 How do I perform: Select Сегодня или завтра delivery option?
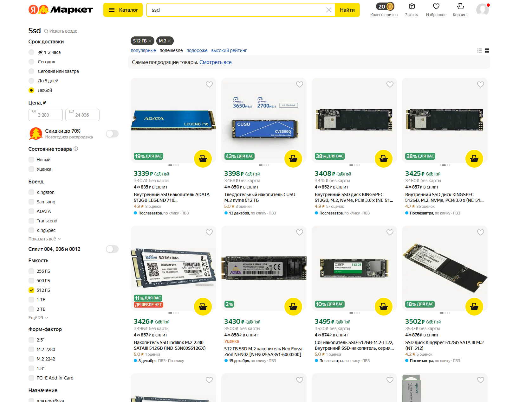(x=31, y=71)
